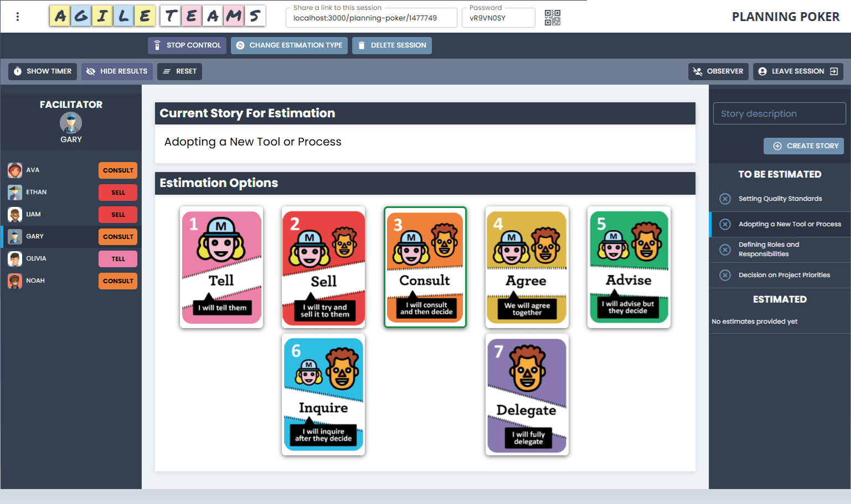Hide the estimation results
Image resolution: width=851 pixels, height=504 pixels.
[x=117, y=71]
